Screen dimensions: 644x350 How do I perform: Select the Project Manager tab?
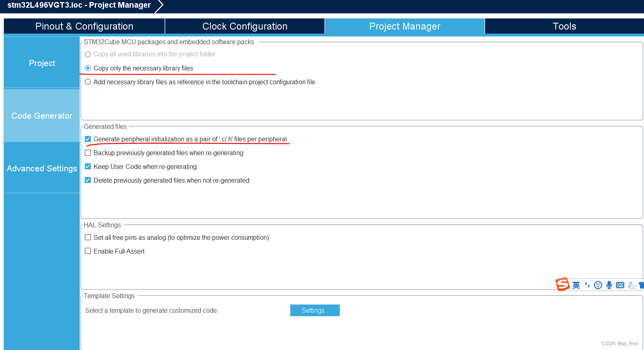click(405, 26)
